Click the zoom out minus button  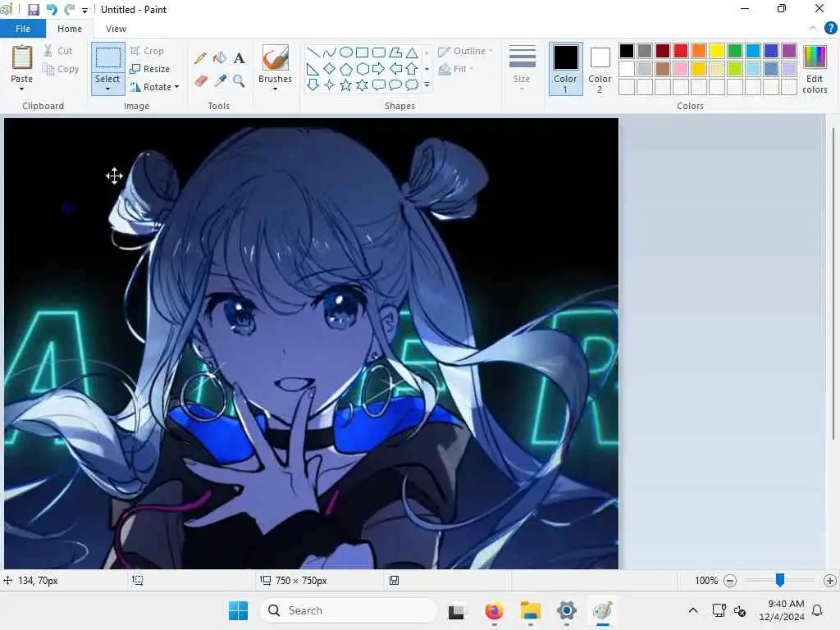pos(729,580)
